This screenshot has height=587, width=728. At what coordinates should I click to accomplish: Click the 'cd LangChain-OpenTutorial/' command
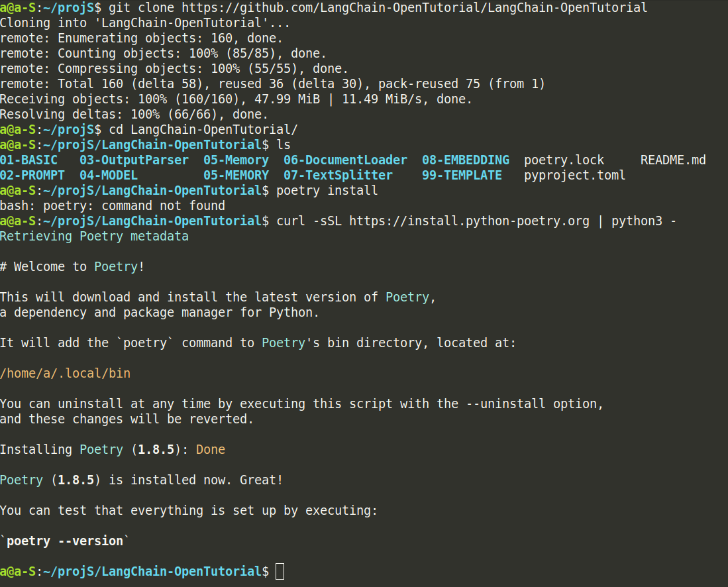pyautogui.click(x=203, y=130)
